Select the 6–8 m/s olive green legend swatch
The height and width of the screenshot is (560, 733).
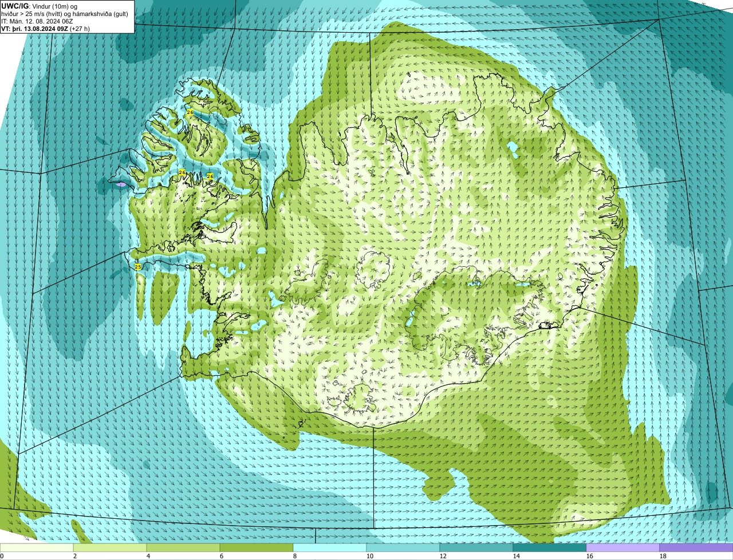[257, 548]
